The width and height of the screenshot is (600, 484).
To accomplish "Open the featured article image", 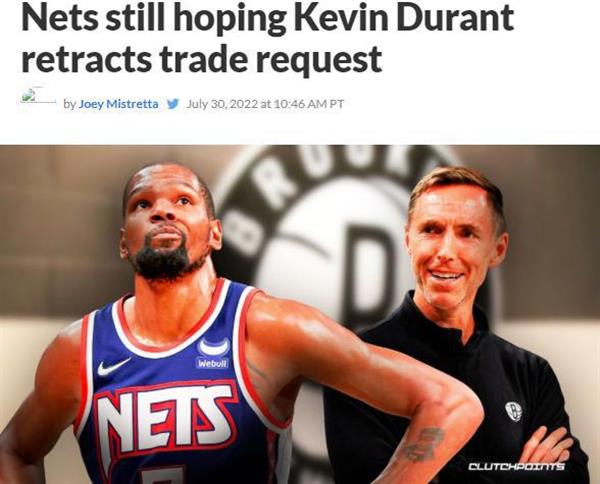I will (x=300, y=314).
